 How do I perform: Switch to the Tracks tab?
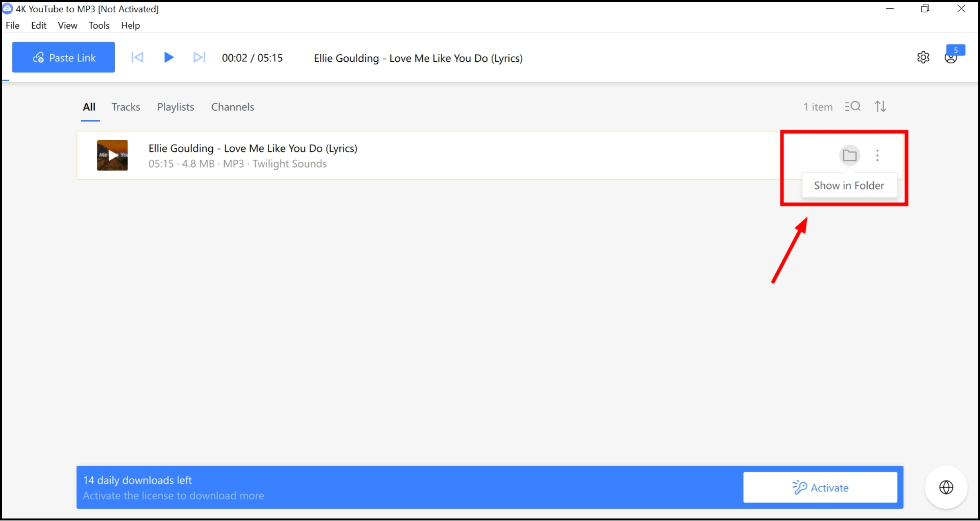point(126,107)
